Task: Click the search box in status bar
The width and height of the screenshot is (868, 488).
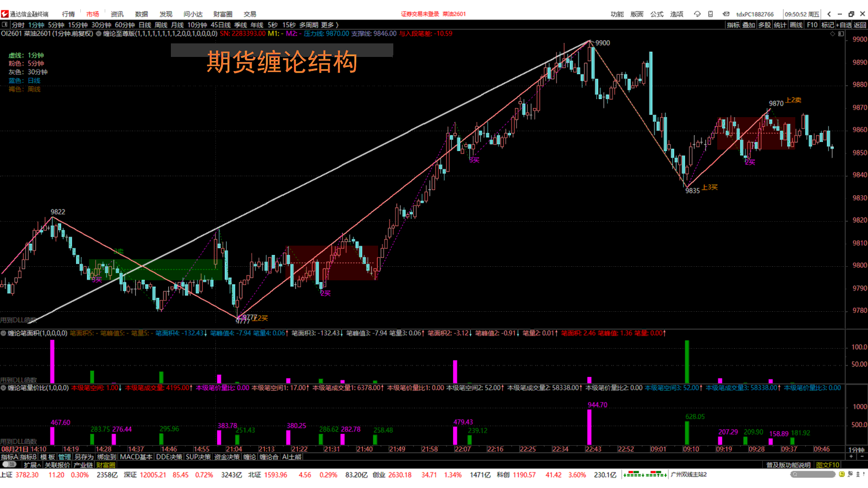Action: (813, 474)
